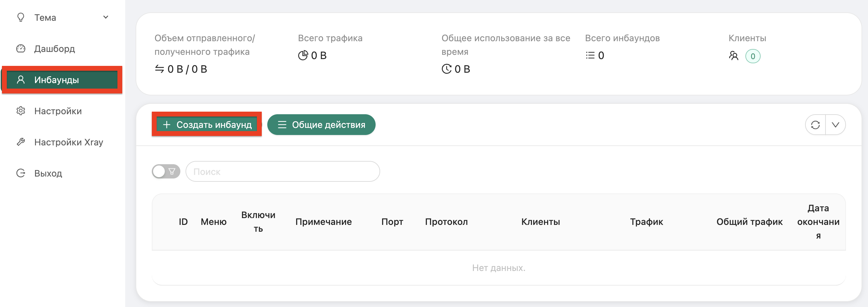Image resolution: width=868 pixels, height=307 pixels.
Task: Click the Выход logout icon
Action: coord(21,173)
